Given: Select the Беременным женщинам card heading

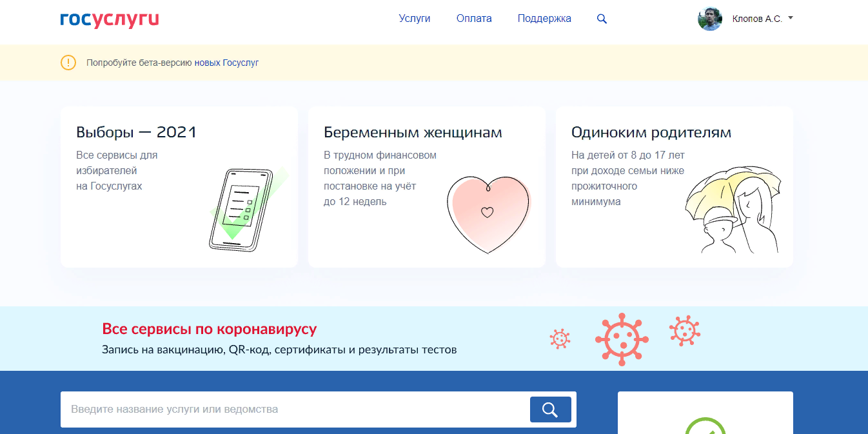Looking at the screenshot, I should point(413,132).
